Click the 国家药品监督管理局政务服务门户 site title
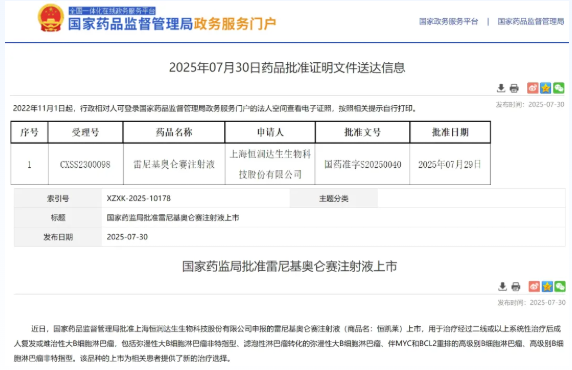 (x=172, y=24)
